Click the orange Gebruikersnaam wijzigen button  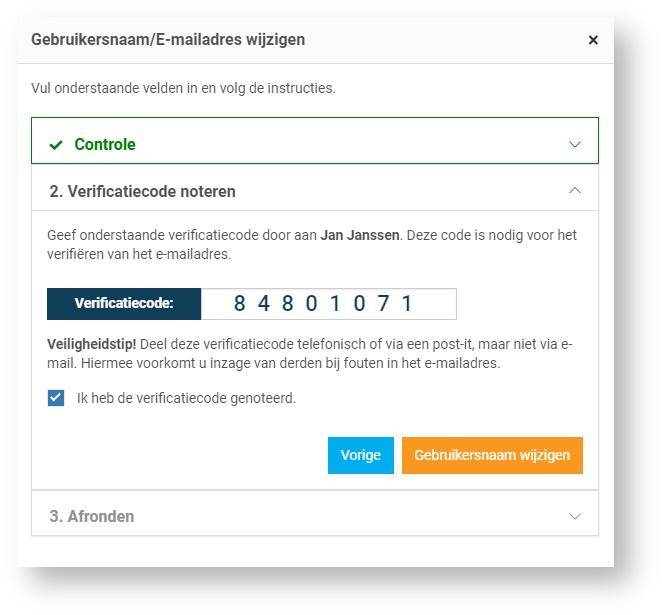(492, 455)
